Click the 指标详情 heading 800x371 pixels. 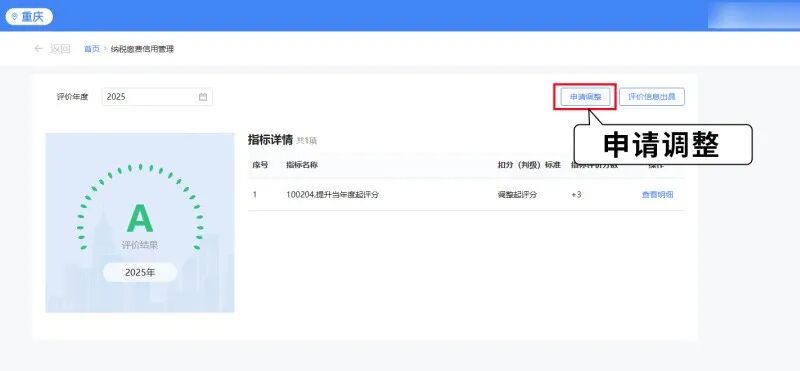270,140
